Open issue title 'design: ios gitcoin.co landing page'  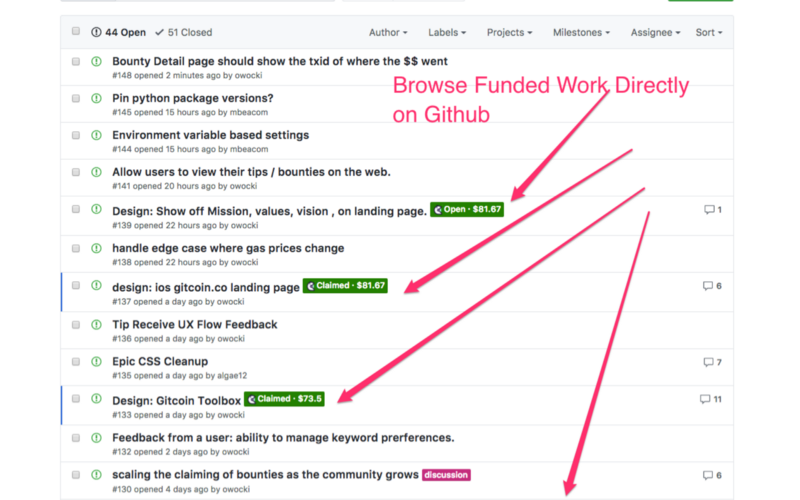click(x=206, y=287)
